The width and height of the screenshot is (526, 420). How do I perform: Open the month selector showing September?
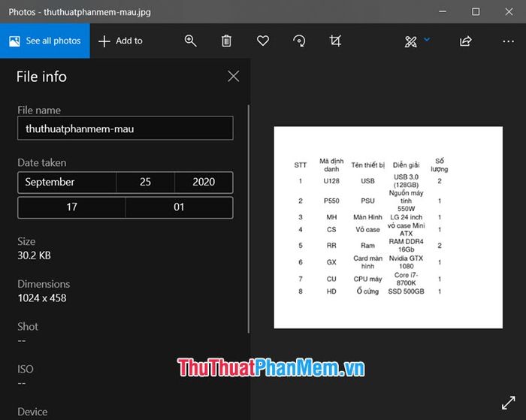(x=67, y=182)
